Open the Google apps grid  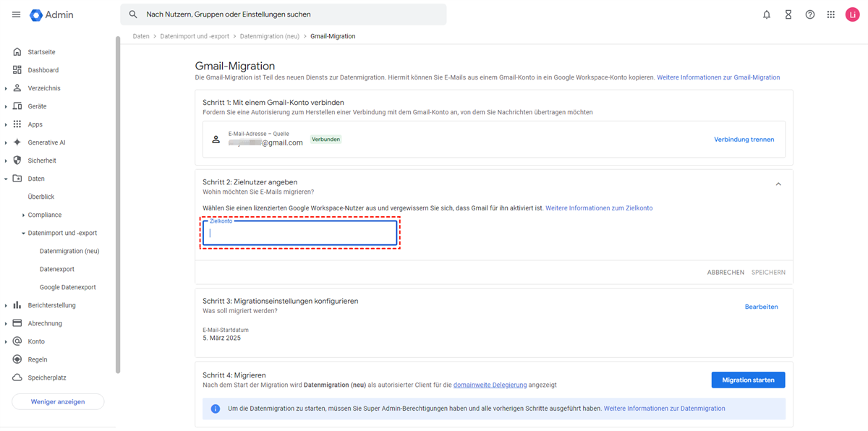(x=831, y=14)
